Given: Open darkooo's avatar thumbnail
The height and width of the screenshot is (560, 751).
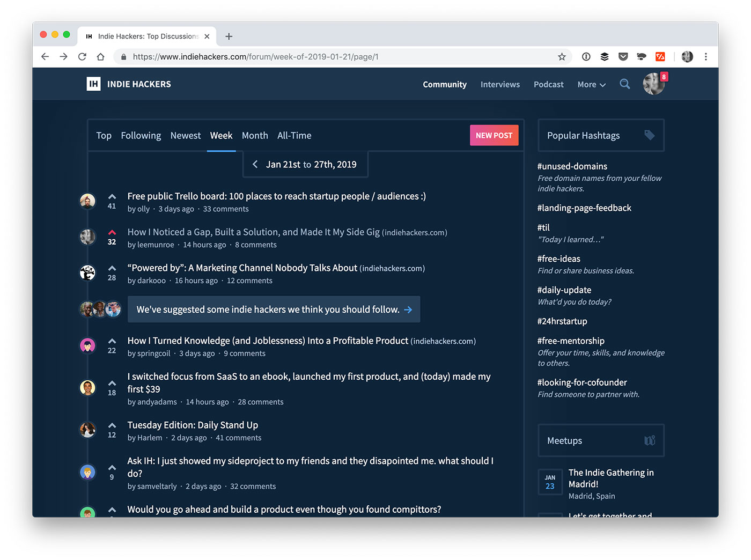Looking at the screenshot, I should pyautogui.click(x=87, y=272).
